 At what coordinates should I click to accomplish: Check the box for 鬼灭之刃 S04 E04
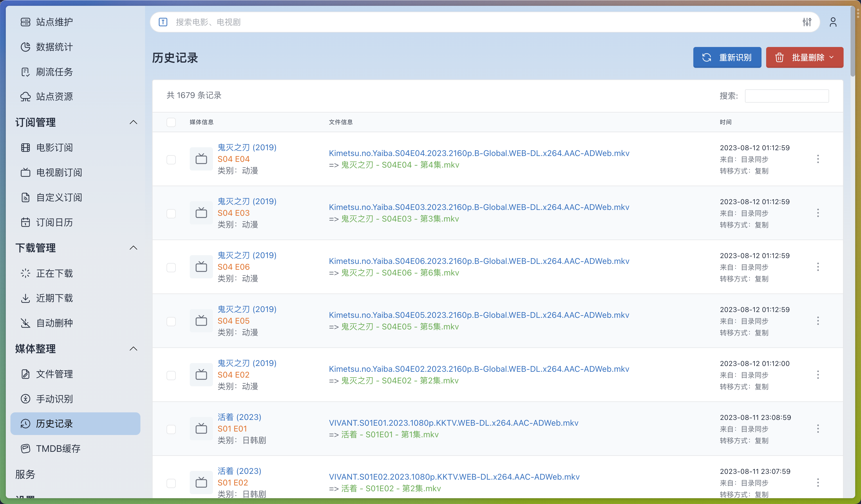pos(171,160)
